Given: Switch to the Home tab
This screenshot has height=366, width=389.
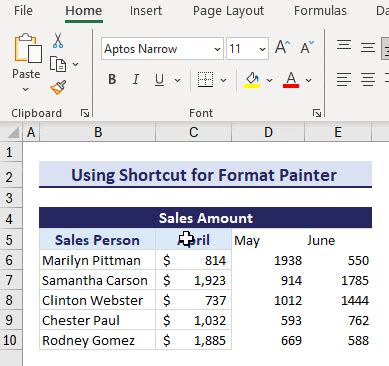Looking at the screenshot, I should click(84, 11).
